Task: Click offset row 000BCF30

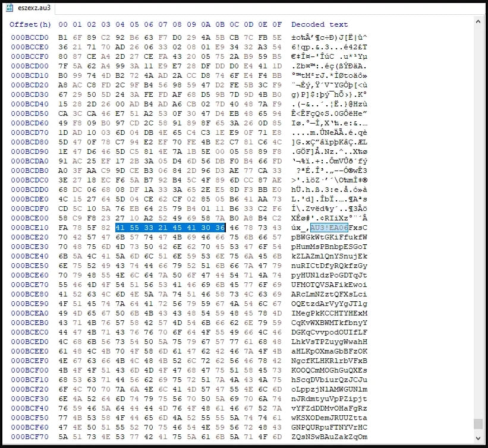Action: pyautogui.click(x=30, y=399)
